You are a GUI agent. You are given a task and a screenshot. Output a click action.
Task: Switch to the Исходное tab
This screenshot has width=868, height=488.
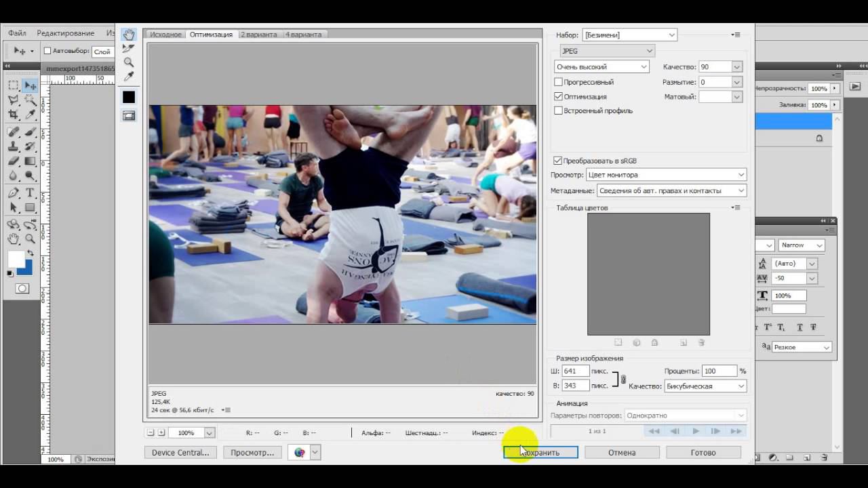(x=165, y=35)
